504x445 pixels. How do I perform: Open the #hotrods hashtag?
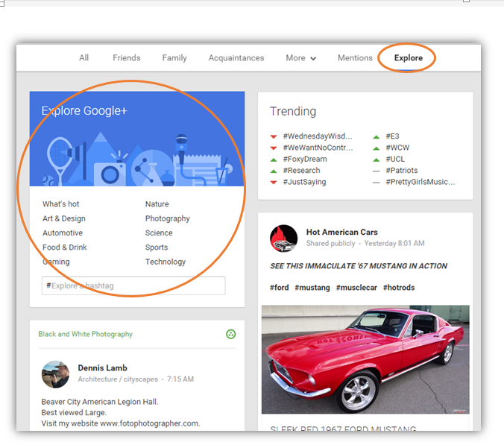pos(399,288)
